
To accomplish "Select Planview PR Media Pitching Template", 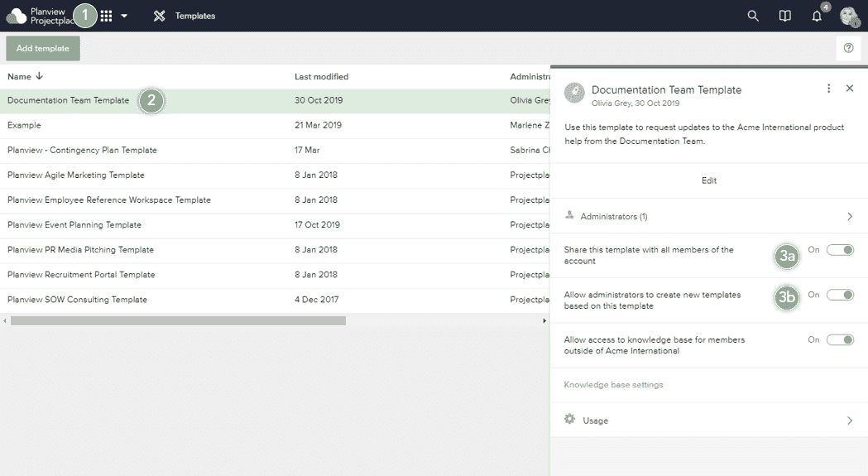I will (x=275, y=250).
